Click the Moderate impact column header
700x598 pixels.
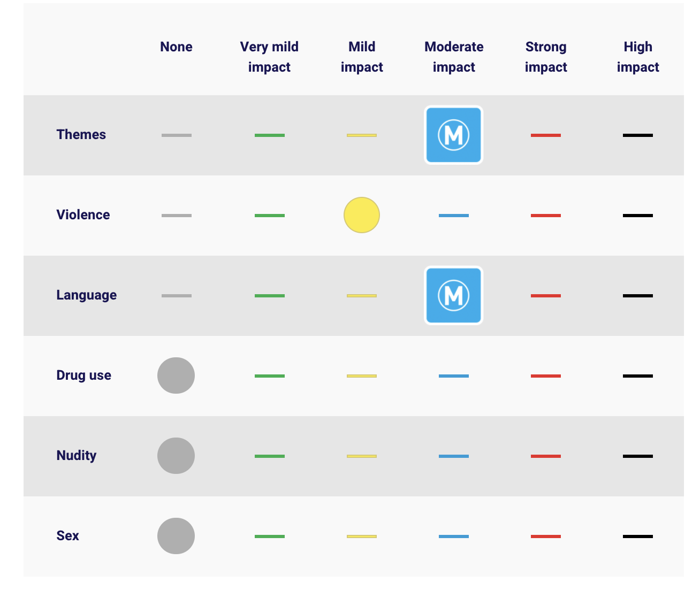pos(454,57)
